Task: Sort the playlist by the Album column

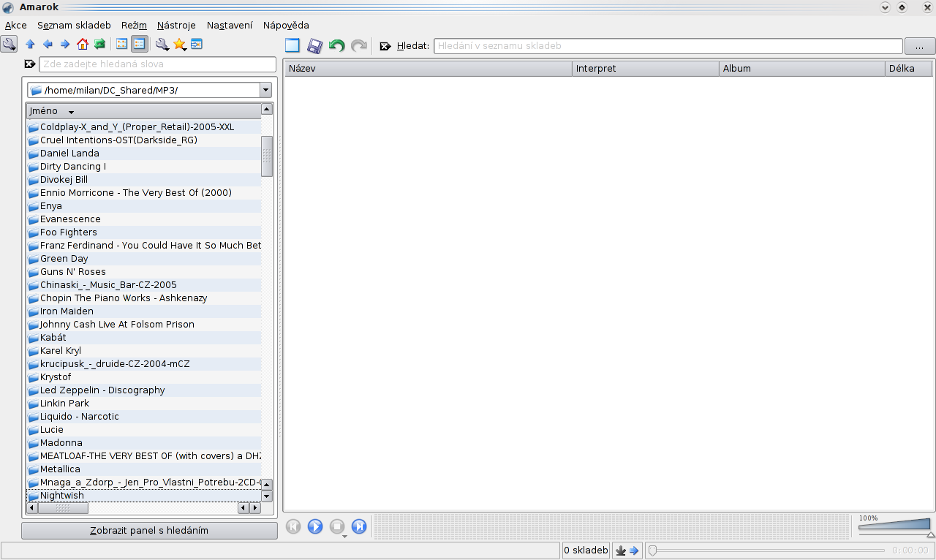Action: coord(802,69)
